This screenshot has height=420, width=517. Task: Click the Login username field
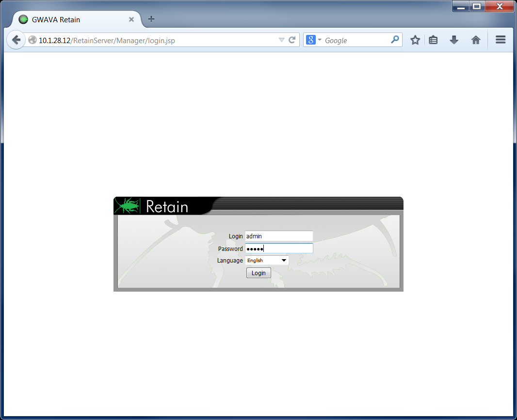click(x=279, y=236)
